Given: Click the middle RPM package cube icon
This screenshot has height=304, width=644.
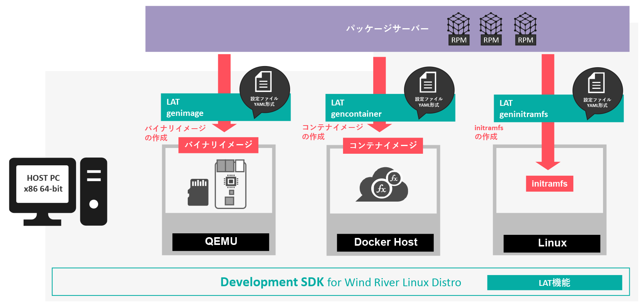Looking at the screenshot, I should pos(491,29).
